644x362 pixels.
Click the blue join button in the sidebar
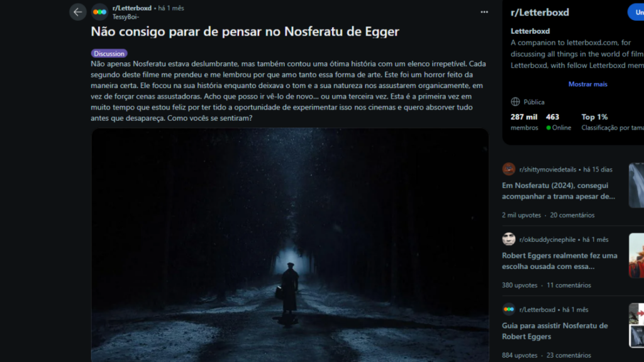coord(636,13)
